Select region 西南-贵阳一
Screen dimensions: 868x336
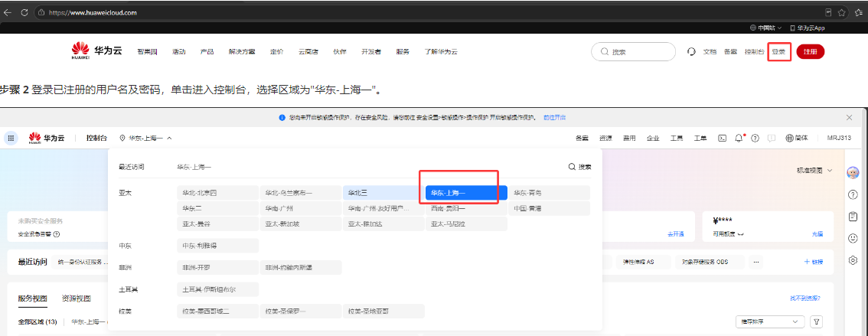[466, 209]
